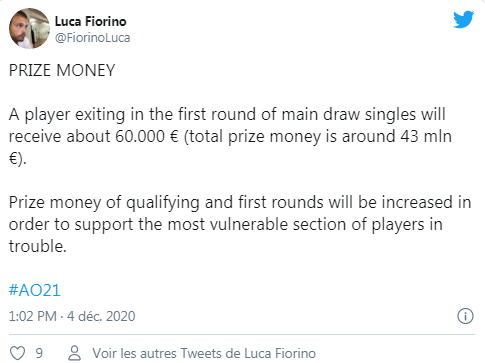Click the Twitter bird logo
The image size is (485, 363).
point(463,19)
